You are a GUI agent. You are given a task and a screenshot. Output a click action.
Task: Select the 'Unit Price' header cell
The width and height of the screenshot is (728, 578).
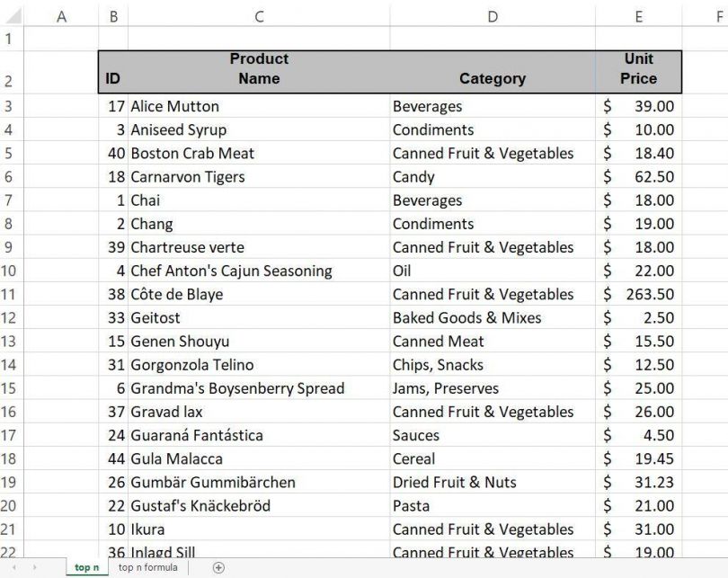[639, 68]
